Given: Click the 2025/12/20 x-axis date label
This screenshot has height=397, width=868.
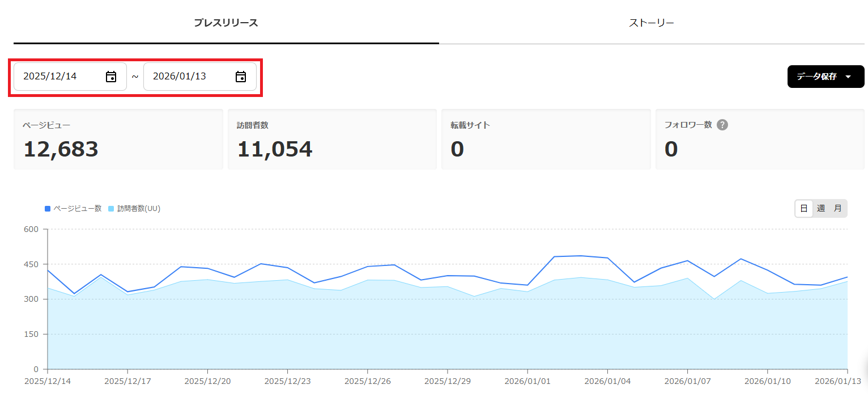Looking at the screenshot, I should pyautogui.click(x=207, y=381).
